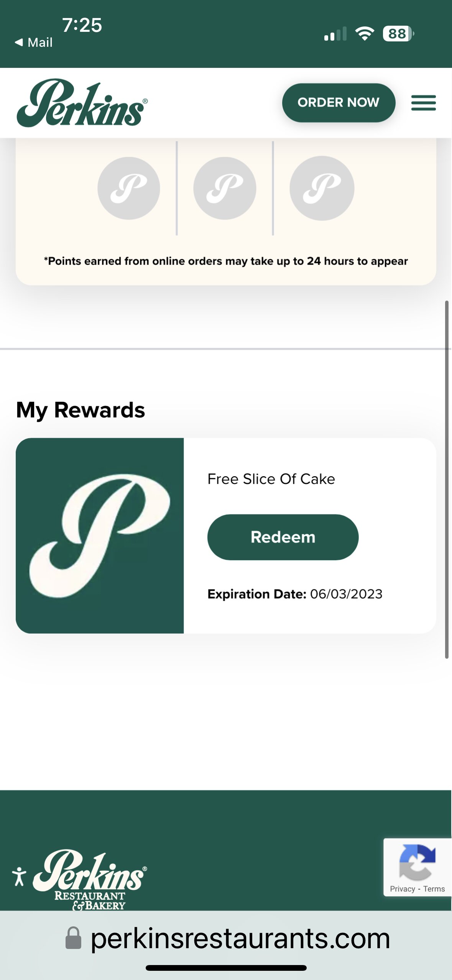Tap the battery indicator in status bar
Image resolution: width=452 pixels, height=980 pixels.
click(x=398, y=34)
